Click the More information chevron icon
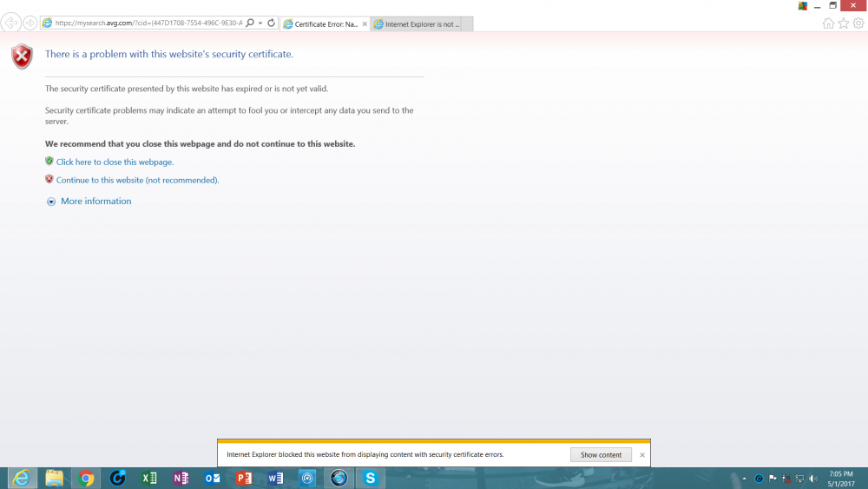The width and height of the screenshot is (868, 489). [51, 202]
